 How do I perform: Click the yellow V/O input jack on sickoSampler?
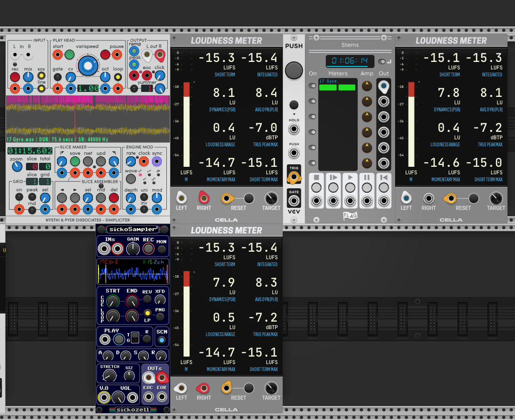104,398
